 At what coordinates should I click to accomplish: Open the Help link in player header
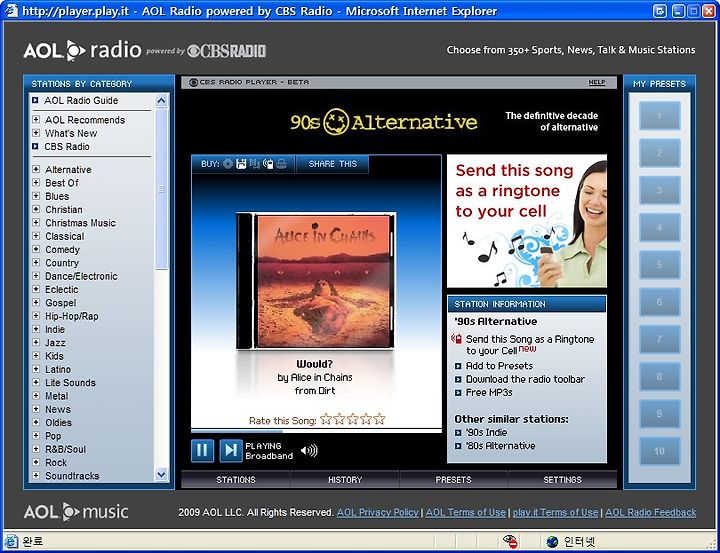coord(596,82)
